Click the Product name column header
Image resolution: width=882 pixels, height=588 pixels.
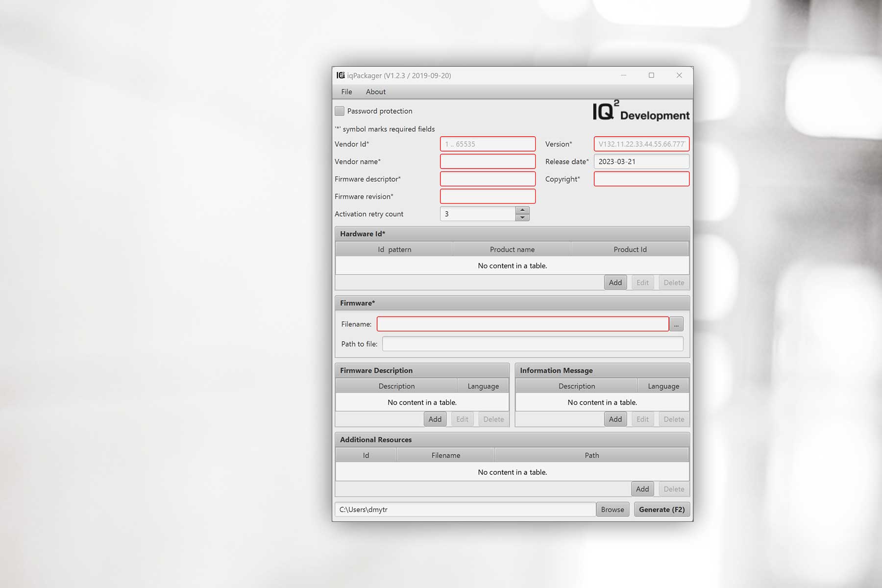[x=512, y=249]
